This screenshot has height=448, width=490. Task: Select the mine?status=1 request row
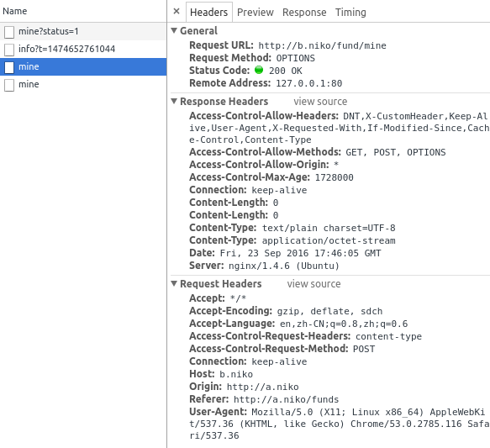[83, 32]
